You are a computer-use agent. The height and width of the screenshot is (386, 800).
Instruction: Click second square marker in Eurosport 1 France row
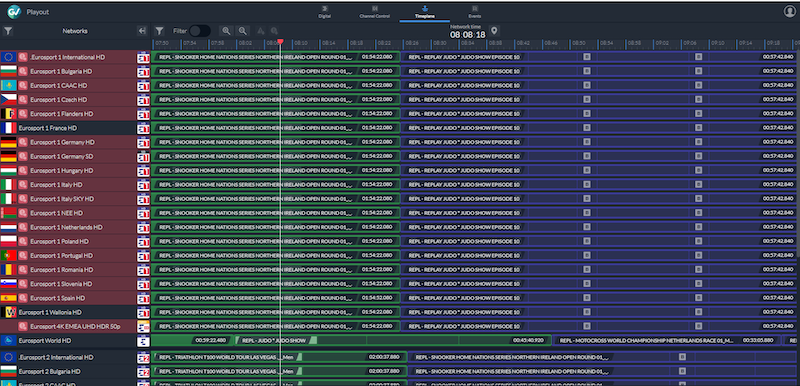pyautogui.click(x=698, y=128)
